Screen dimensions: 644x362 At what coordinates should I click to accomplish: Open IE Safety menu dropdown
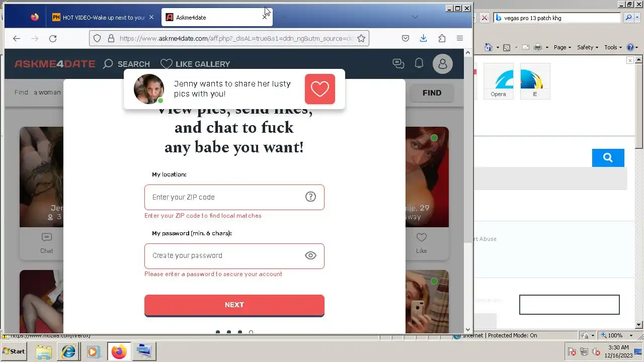(587, 47)
